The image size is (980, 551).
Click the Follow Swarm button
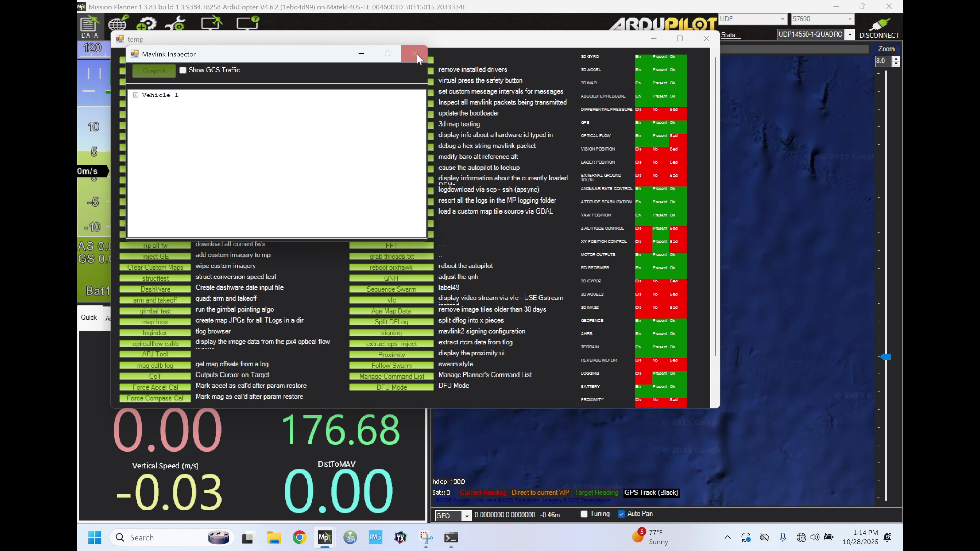coord(391,366)
